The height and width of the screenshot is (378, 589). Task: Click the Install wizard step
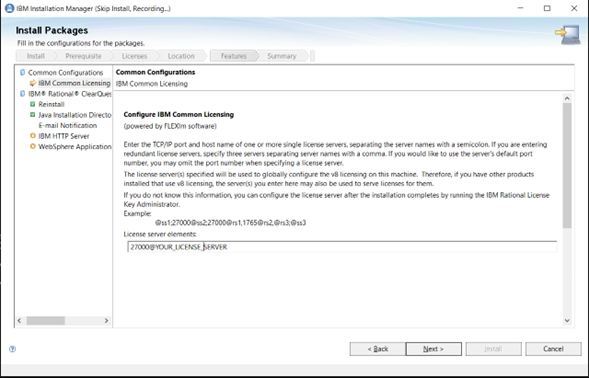coord(36,56)
